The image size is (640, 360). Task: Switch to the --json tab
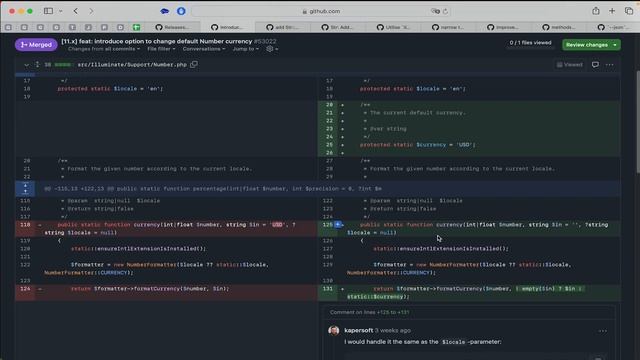coord(613,27)
